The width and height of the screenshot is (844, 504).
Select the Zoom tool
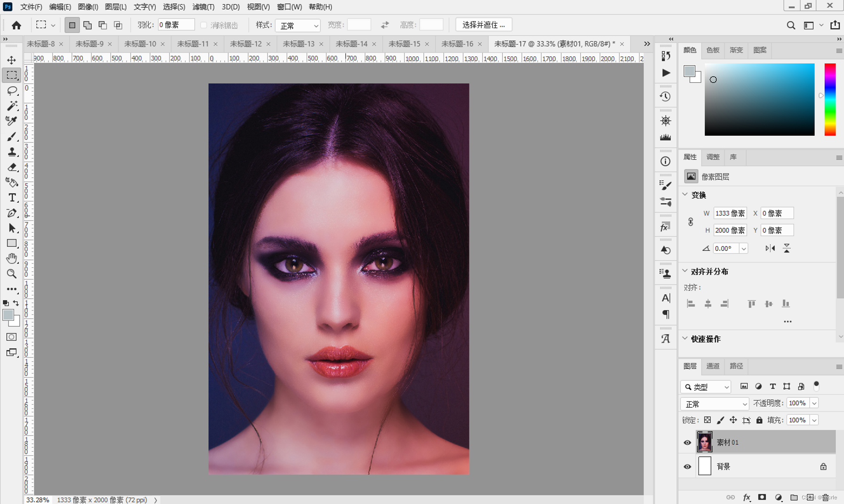point(12,274)
